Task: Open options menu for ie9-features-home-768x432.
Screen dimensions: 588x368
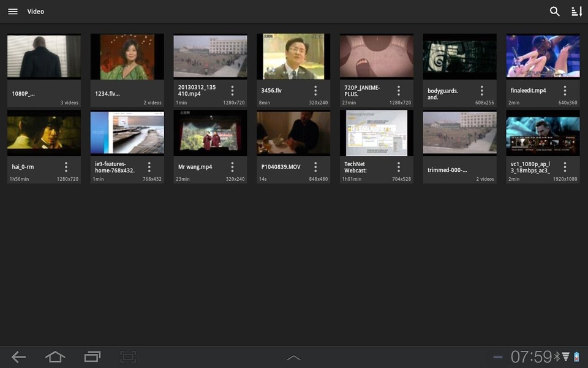Action: (149, 167)
